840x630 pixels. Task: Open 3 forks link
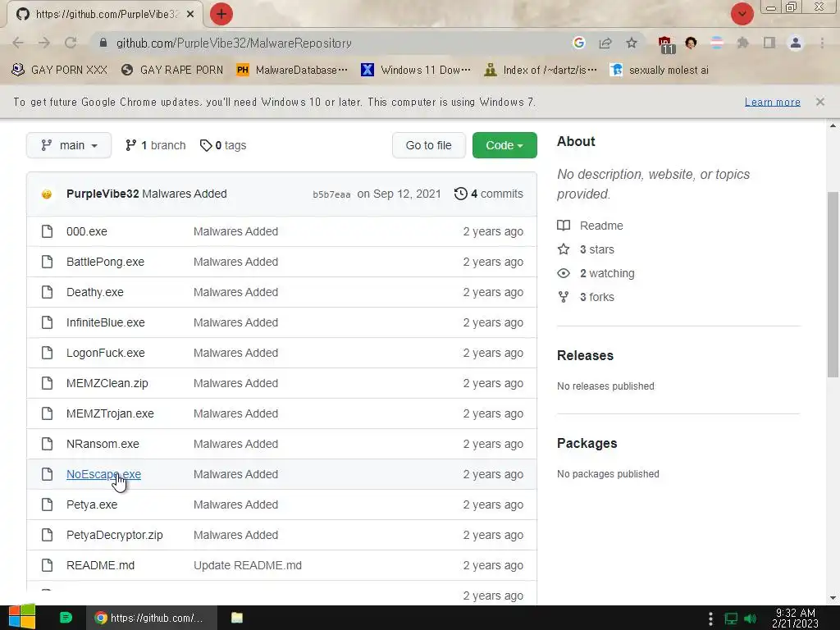(x=597, y=297)
